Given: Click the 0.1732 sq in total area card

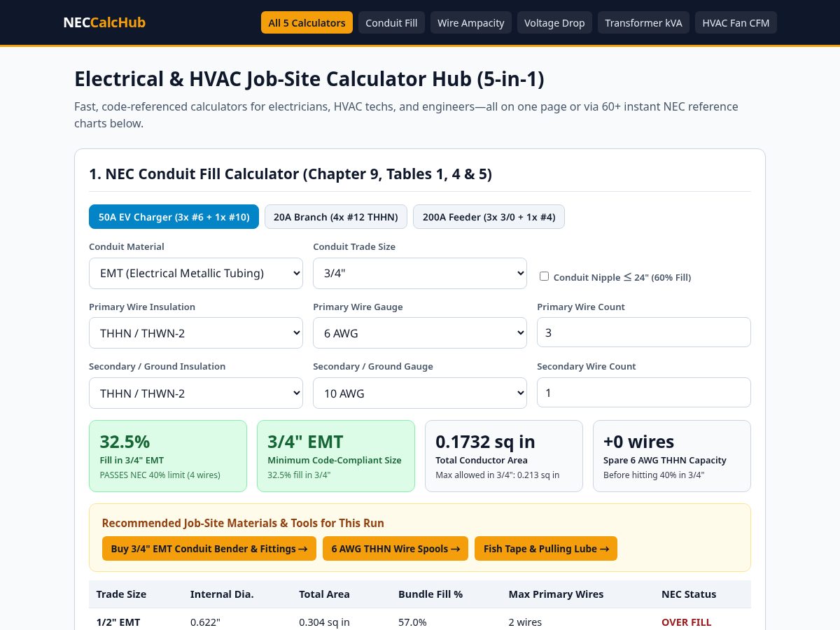Looking at the screenshot, I should click(504, 456).
